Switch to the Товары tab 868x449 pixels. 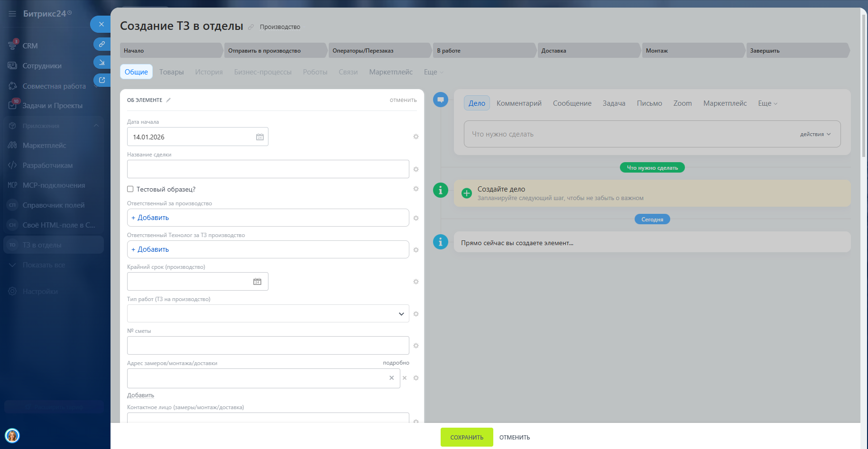point(171,72)
